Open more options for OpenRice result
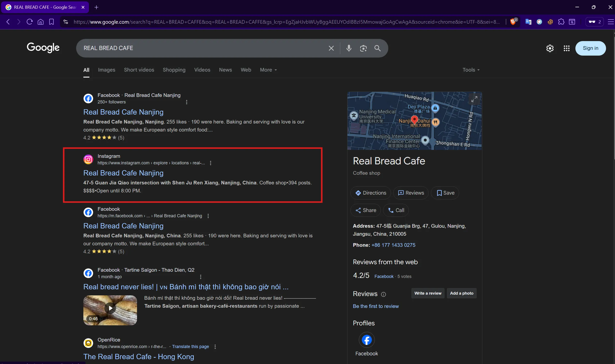The height and width of the screenshot is (364, 615). [x=215, y=347]
